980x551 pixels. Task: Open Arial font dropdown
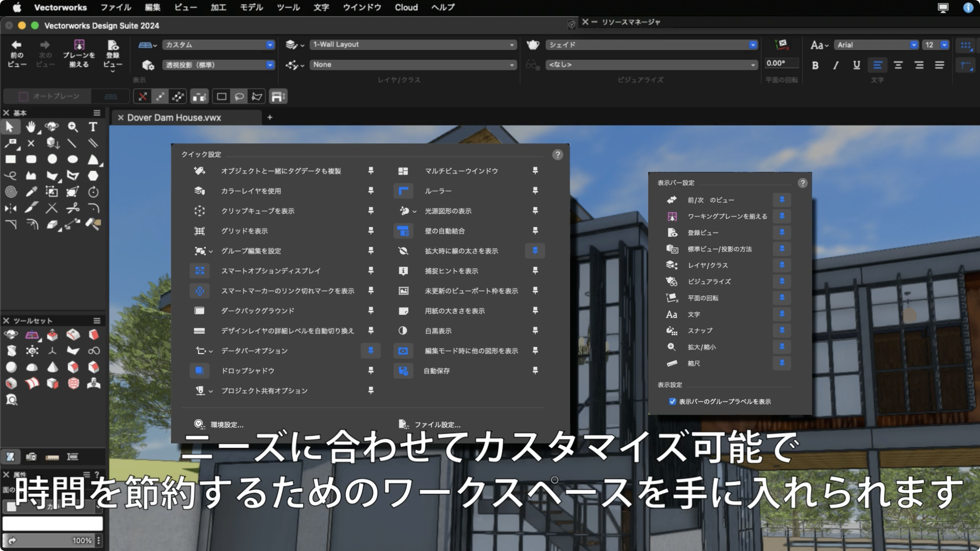[x=877, y=45]
